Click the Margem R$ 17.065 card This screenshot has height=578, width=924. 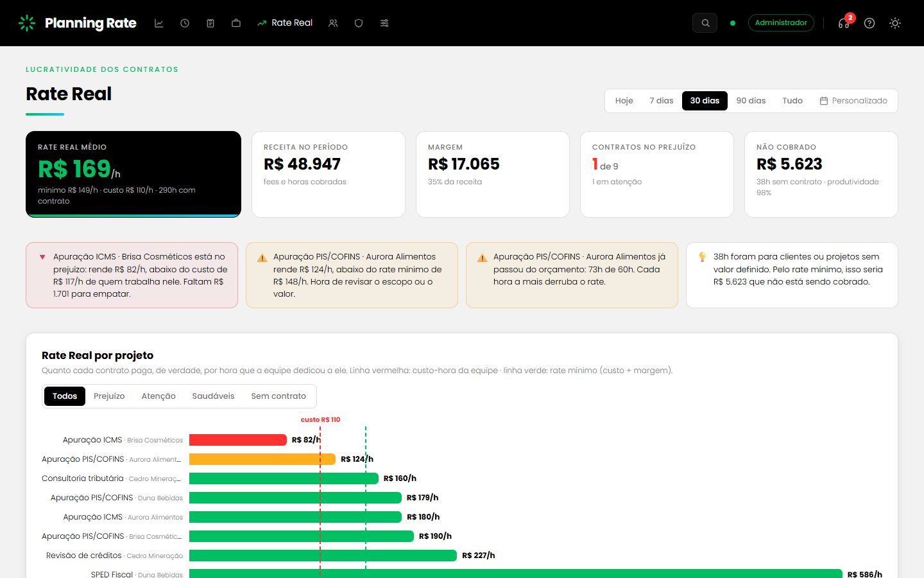[493, 175]
